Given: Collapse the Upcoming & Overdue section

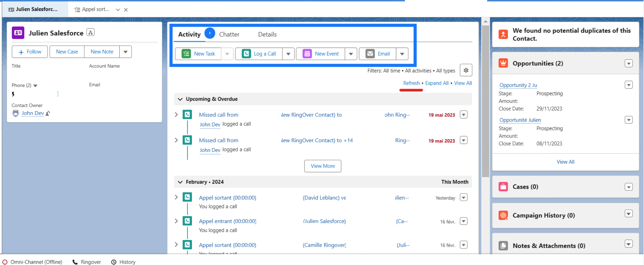Looking at the screenshot, I should pos(180,99).
